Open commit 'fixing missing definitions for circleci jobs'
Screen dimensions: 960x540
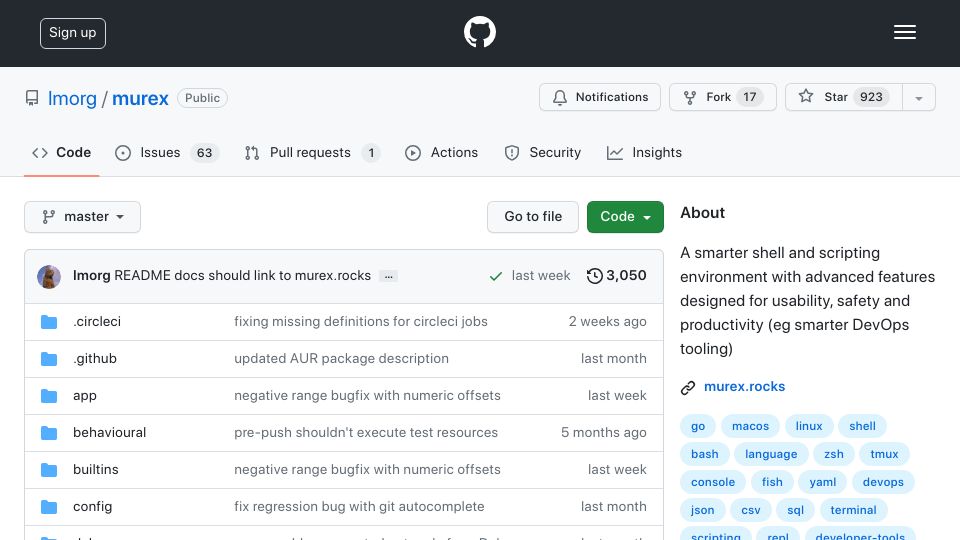tap(361, 321)
